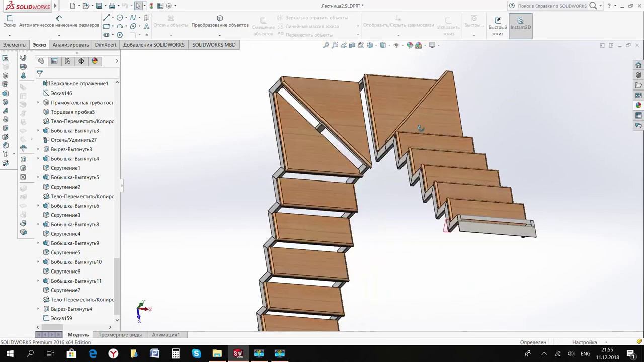Click in SOLIDWORKS Help search field

tap(552, 6)
